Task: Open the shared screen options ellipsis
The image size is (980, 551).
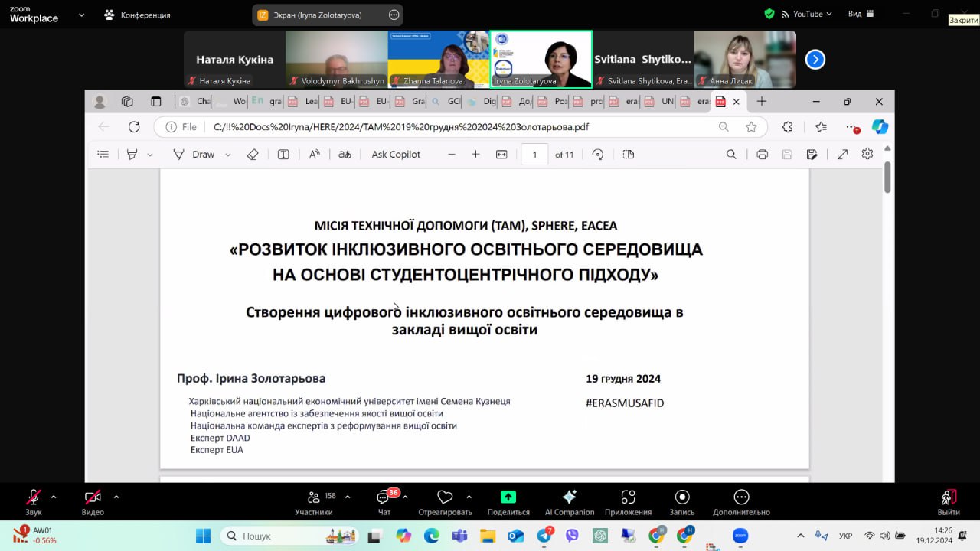Action: point(394,15)
